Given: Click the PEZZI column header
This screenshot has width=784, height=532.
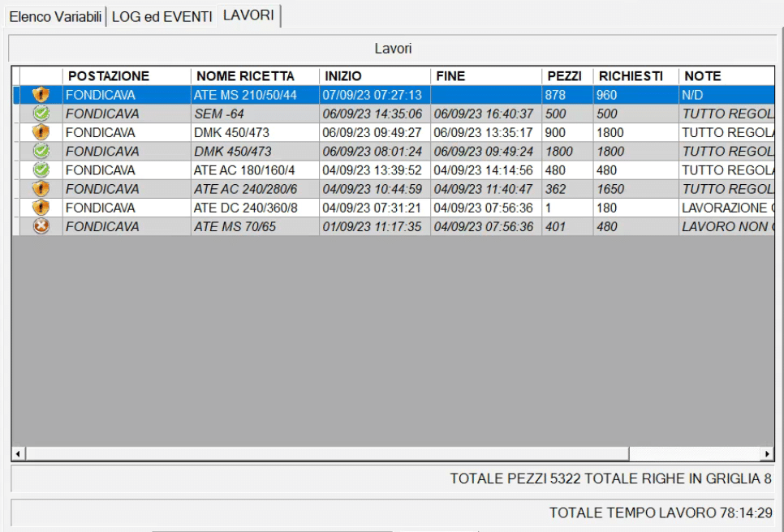Looking at the screenshot, I should (x=564, y=76).
